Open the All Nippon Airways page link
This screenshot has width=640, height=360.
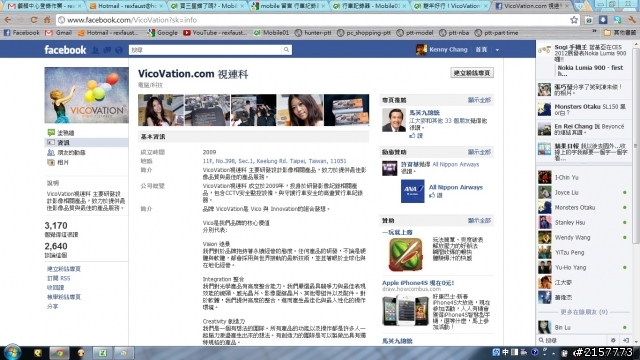point(456,187)
